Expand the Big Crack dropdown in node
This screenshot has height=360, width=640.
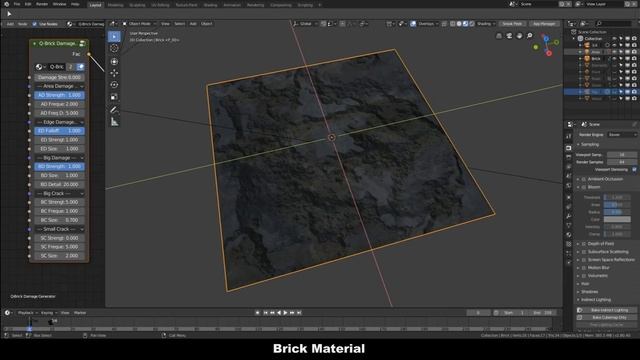(x=60, y=193)
